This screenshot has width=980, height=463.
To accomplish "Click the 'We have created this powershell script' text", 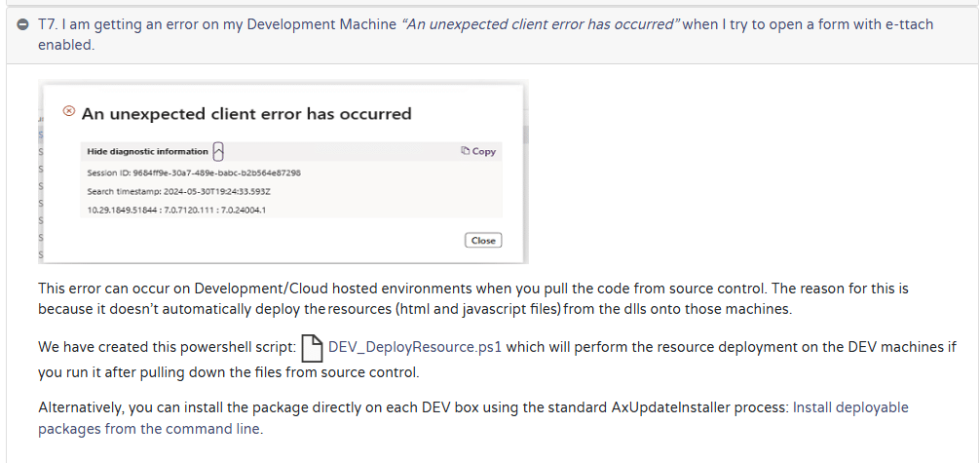I will click(166, 347).
